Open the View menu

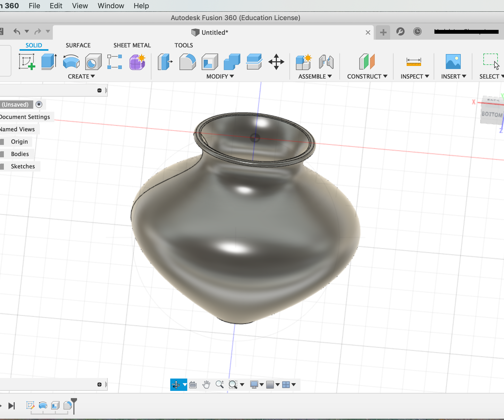[x=80, y=6]
